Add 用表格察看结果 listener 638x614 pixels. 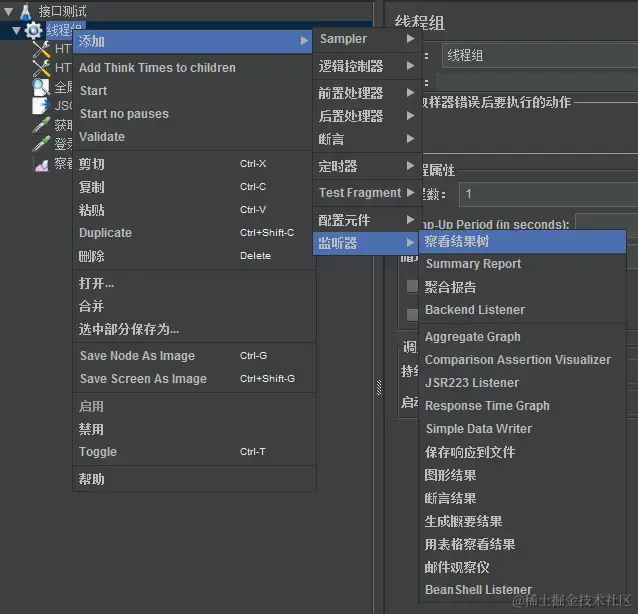point(522,544)
